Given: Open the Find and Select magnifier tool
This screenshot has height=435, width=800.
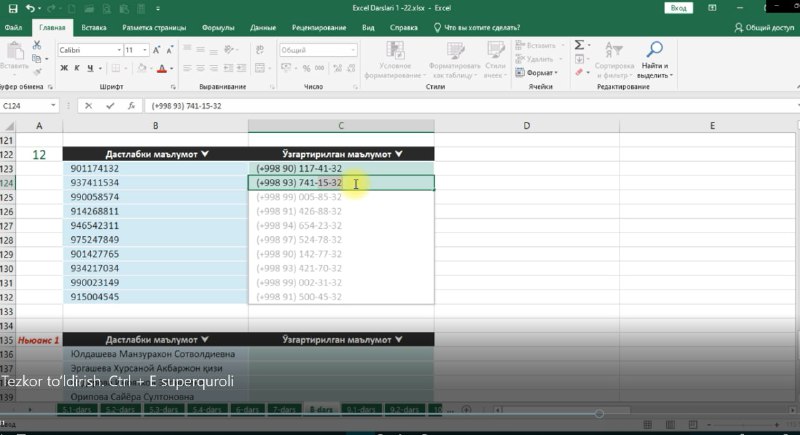Looking at the screenshot, I should click(655, 60).
